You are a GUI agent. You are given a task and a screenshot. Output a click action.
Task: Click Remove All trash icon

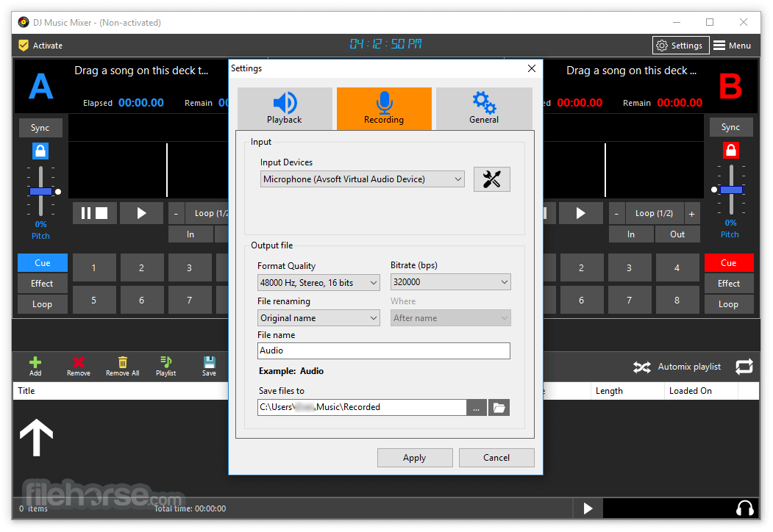coord(122,366)
